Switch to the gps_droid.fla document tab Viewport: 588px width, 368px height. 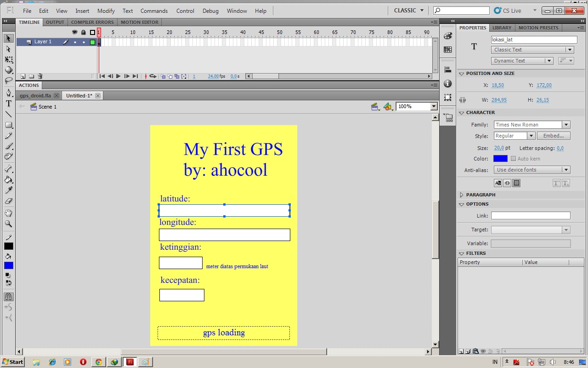pyautogui.click(x=35, y=95)
